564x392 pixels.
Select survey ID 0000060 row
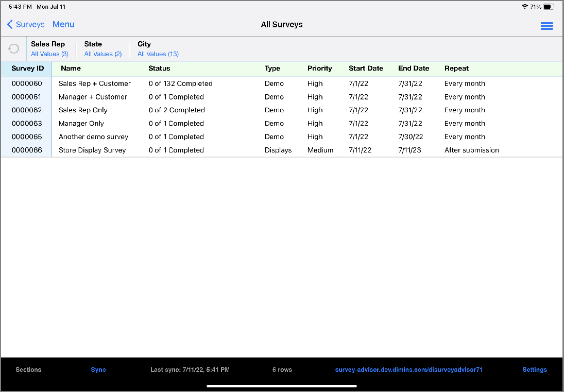[x=27, y=84]
